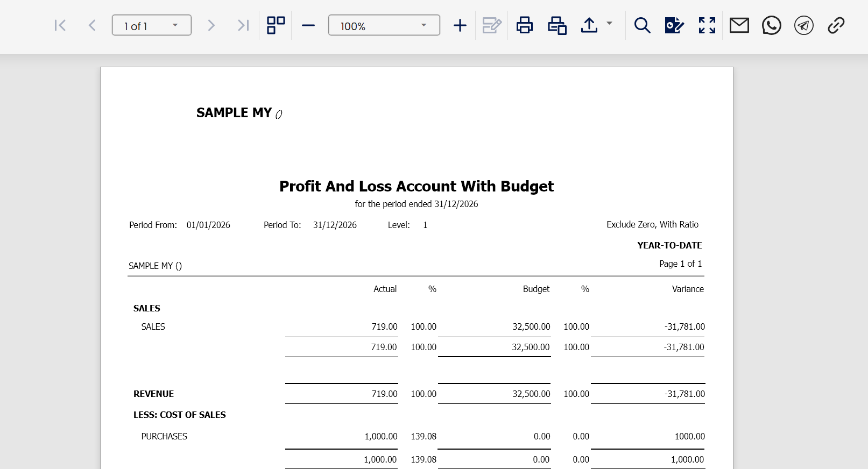Toggle full screen view
Viewport: 868px width, 469px height.
click(707, 25)
